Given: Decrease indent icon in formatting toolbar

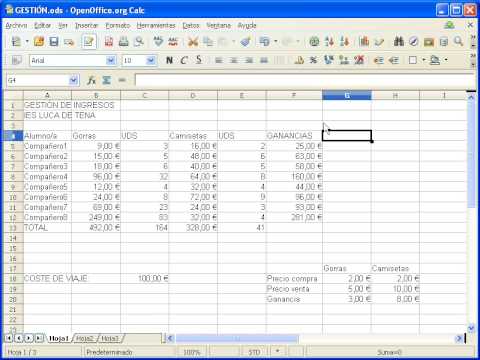Looking at the screenshot, I should click(378, 60).
